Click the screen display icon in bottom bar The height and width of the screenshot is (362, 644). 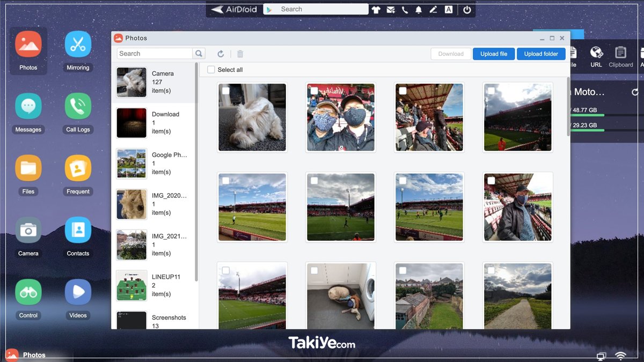click(x=602, y=356)
